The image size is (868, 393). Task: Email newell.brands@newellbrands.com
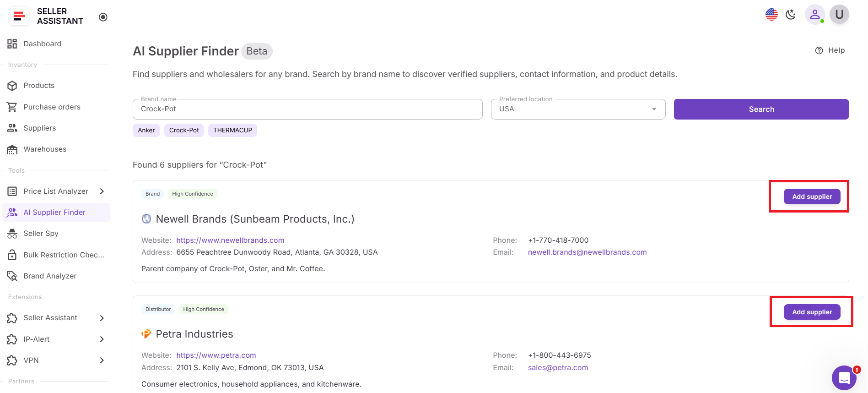[588, 252]
